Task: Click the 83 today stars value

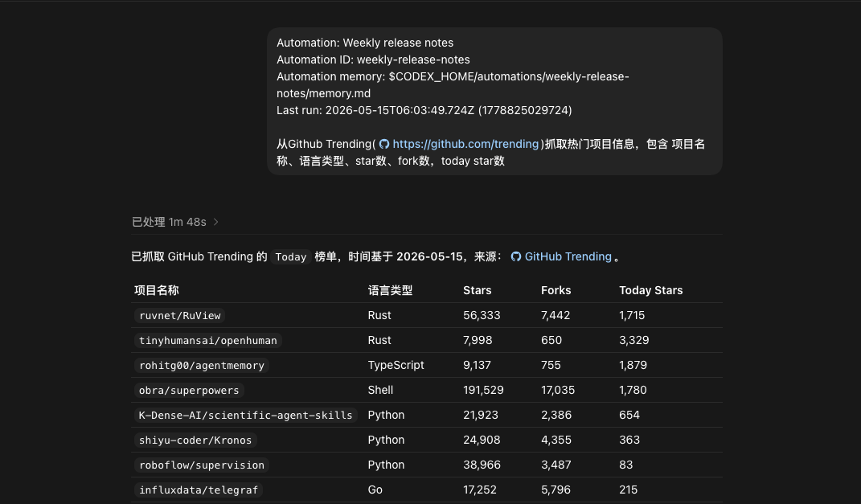Action: [626, 465]
